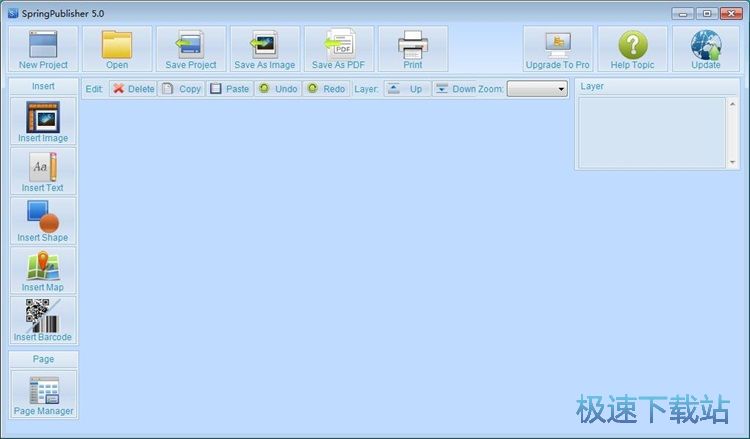The width and height of the screenshot is (750, 439).
Task: Click the Save Project icon
Action: click(x=191, y=49)
